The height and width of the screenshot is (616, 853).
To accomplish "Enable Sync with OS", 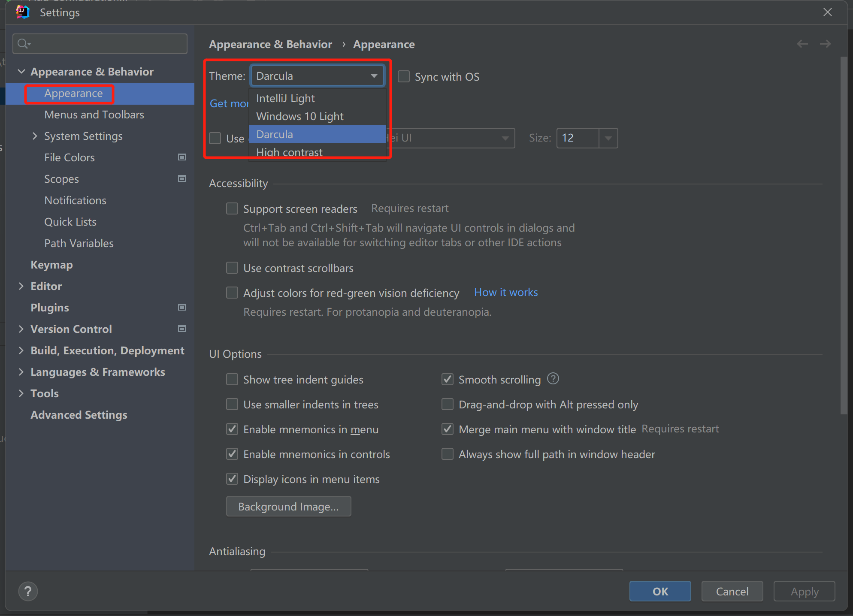I will click(403, 76).
